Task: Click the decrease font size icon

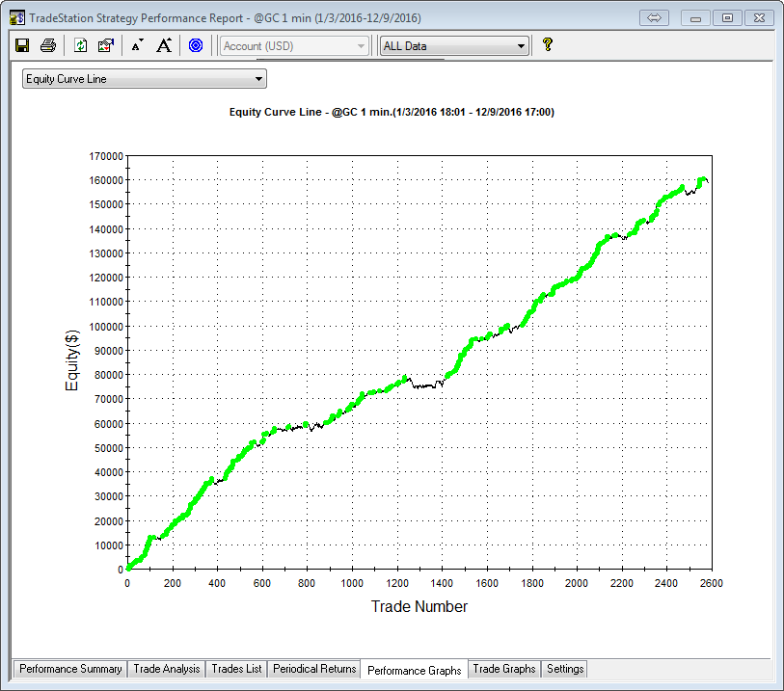Action: (137, 45)
